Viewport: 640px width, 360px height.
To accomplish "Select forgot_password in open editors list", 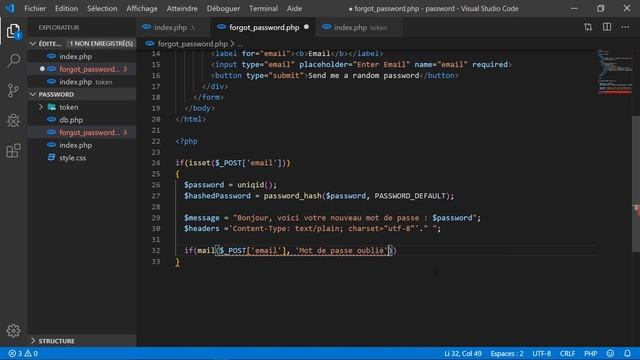I will pyautogui.click(x=82, y=69).
